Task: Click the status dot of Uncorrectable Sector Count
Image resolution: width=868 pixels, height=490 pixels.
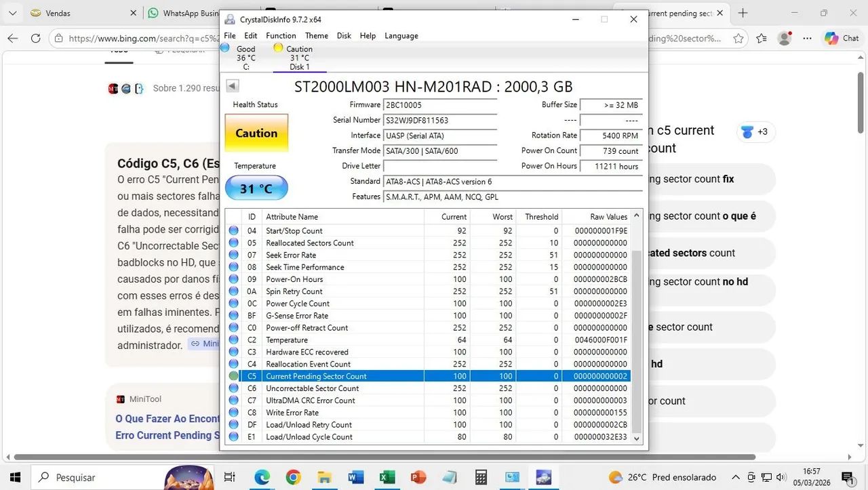Action: pyautogui.click(x=234, y=388)
